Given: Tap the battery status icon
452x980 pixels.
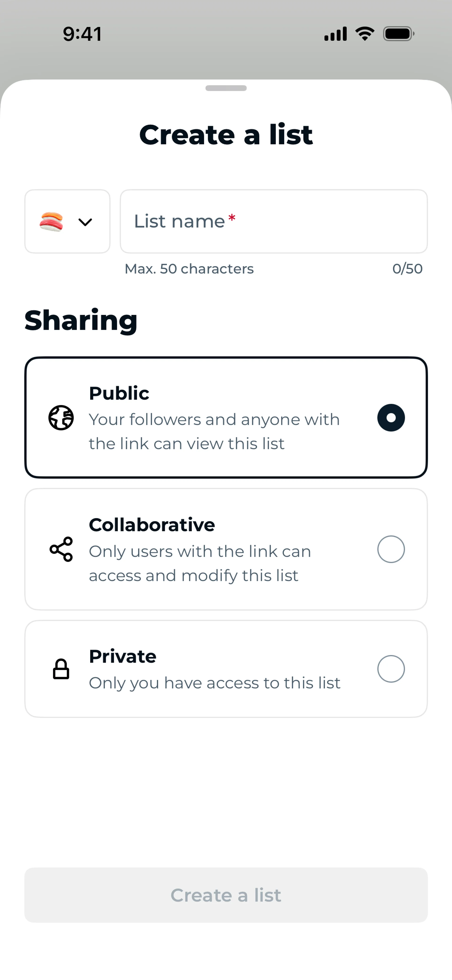Looking at the screenshot, I should pos(398,34).
